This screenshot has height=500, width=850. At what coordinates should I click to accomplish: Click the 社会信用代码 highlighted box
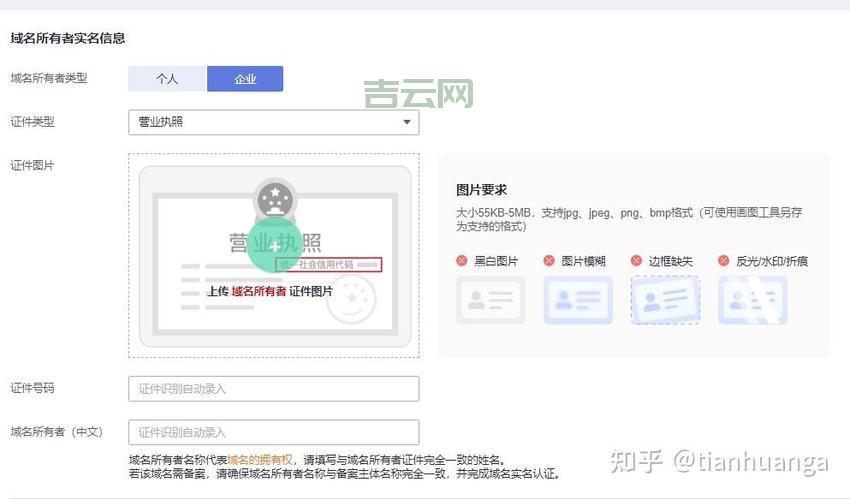(329, 265)
